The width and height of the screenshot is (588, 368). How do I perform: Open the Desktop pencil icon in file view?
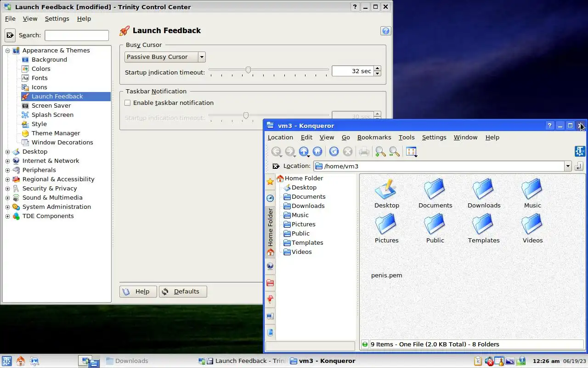[x=386, y=189]
